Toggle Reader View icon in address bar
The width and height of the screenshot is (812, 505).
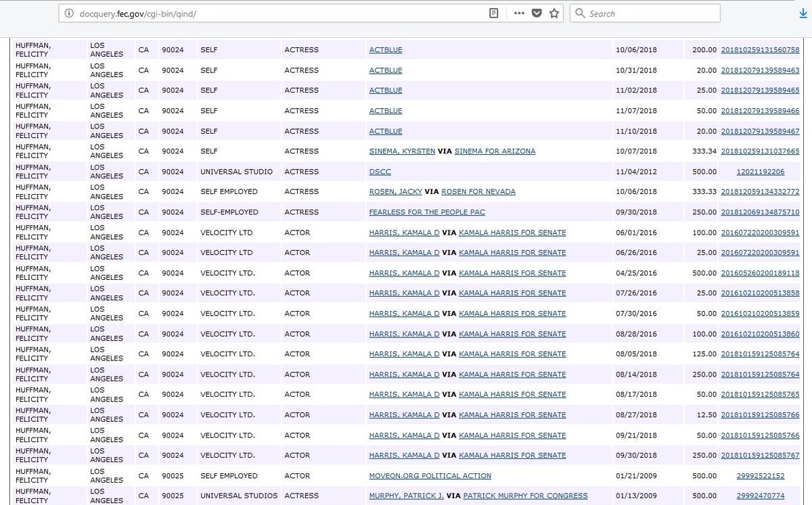(494, 14)
